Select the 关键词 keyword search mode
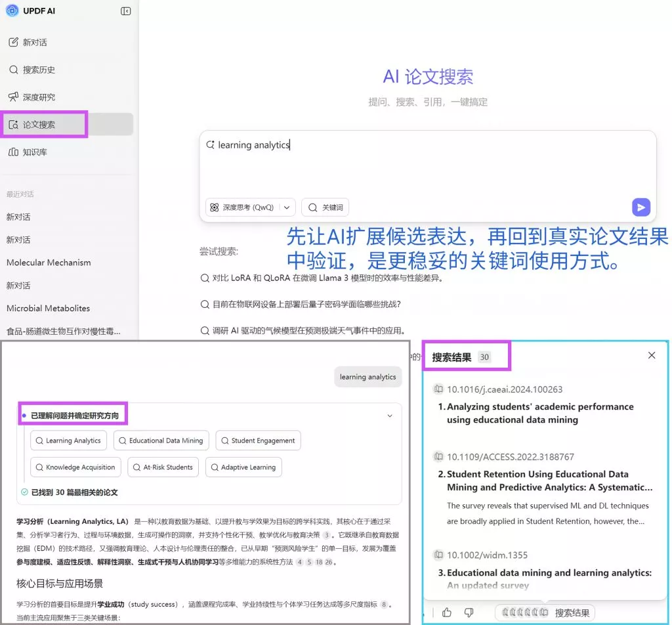 pyautogui.click(x=325, y=206)
